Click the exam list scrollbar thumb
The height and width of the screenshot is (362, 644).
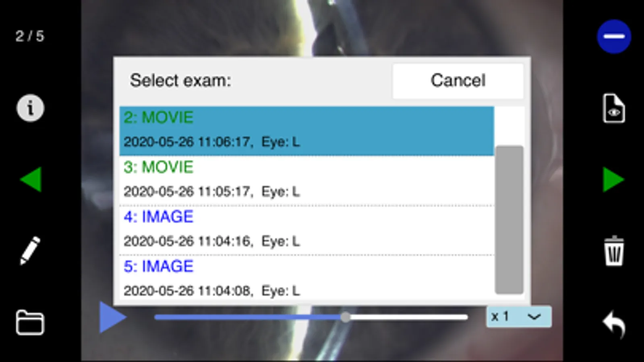click(x=509, y=219)
